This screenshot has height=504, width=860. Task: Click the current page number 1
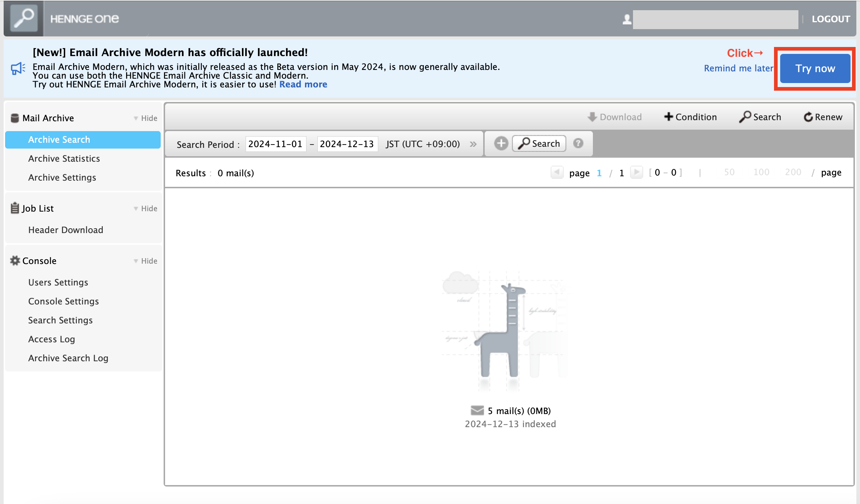click(599, 173)
